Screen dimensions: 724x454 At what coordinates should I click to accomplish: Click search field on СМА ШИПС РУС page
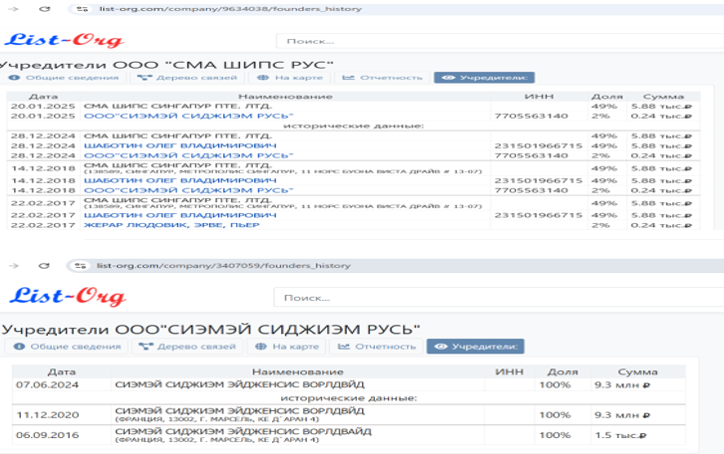click(x=400, y=42)
